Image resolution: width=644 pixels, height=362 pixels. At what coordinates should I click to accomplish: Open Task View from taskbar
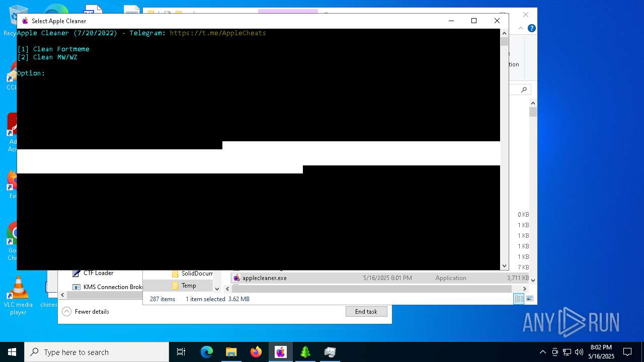point(181,352)
